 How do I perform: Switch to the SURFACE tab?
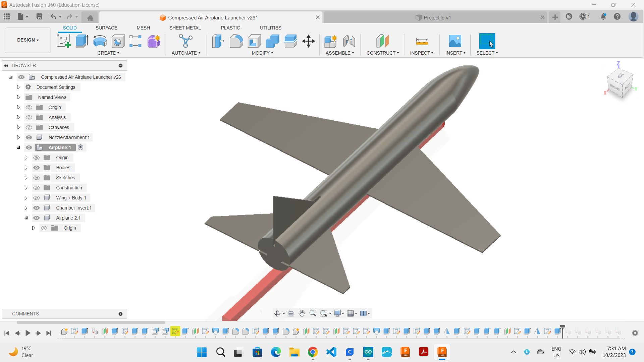point(106,28)
